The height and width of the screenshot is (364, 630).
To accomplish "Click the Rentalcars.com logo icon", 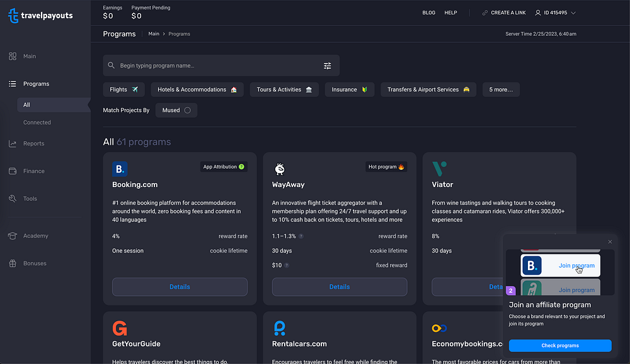I will coord(280,328).
